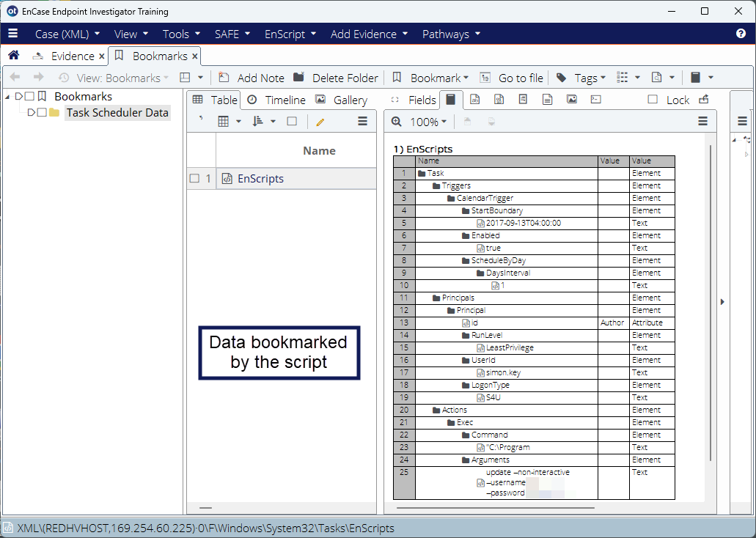The width and height of the screenshot is (756, 538).
Task: Check the Task Scheduler Data folder checkbox
Action: pos(42,112)
